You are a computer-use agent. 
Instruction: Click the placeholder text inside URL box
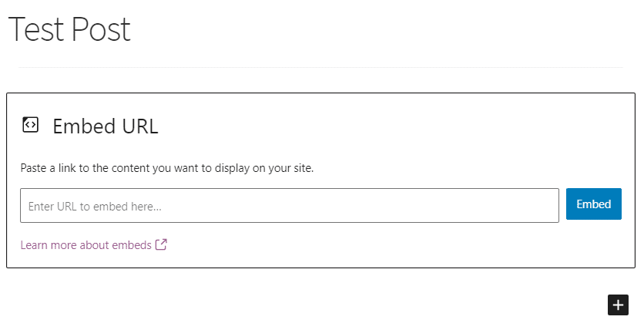coord(95,207)
